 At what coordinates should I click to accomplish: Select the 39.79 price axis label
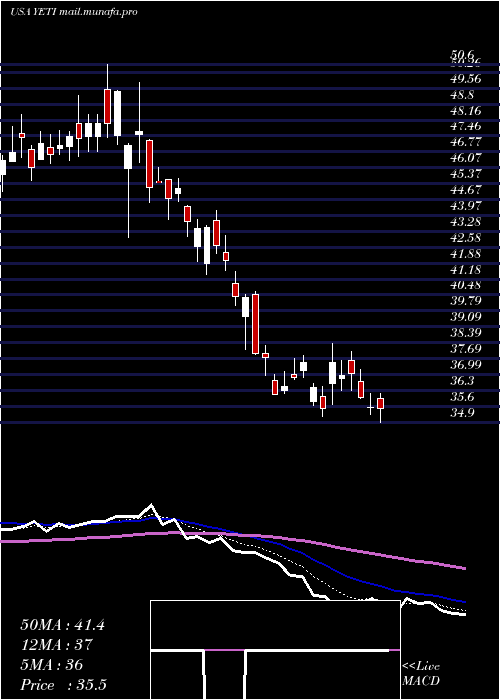pos(466,301)
